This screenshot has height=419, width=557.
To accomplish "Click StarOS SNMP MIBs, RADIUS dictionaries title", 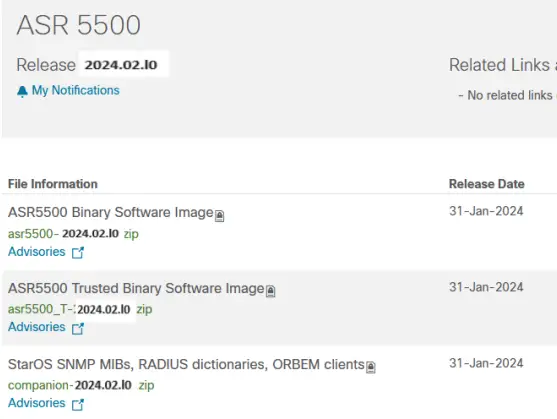I will pyautogui.click(x=186, y=364).
